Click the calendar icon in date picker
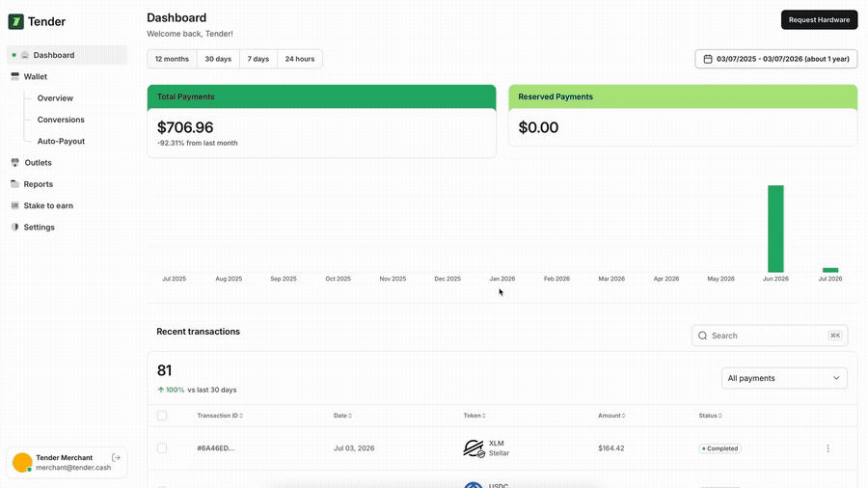This screenshot has height=488, width=868. tap(708, 59)
